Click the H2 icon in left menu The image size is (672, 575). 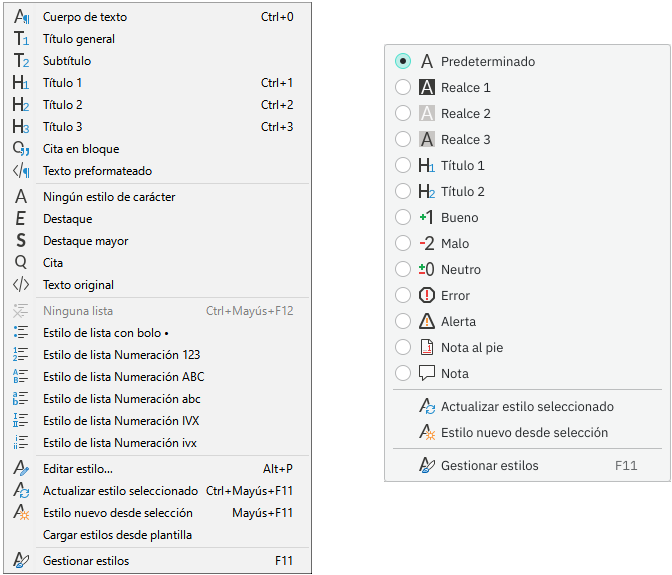[x=21, y=105]
